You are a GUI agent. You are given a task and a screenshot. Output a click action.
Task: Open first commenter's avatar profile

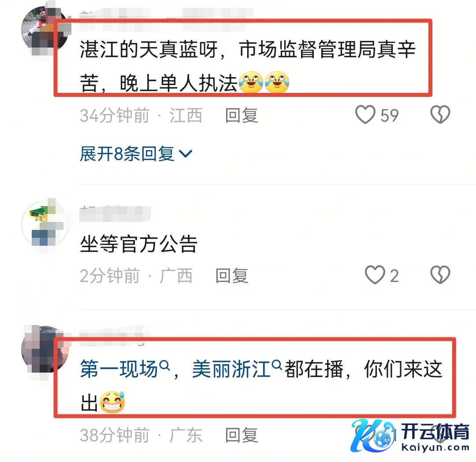[x=45, y=30]
